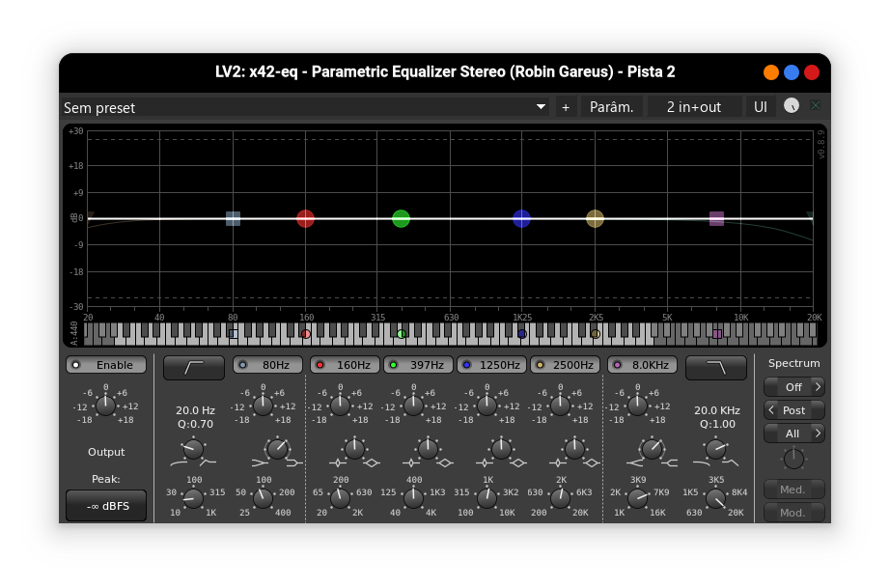This screenshot has width=890, height=588.
Task: Step the Post selector backward
Action: click(x=772, y=409)
